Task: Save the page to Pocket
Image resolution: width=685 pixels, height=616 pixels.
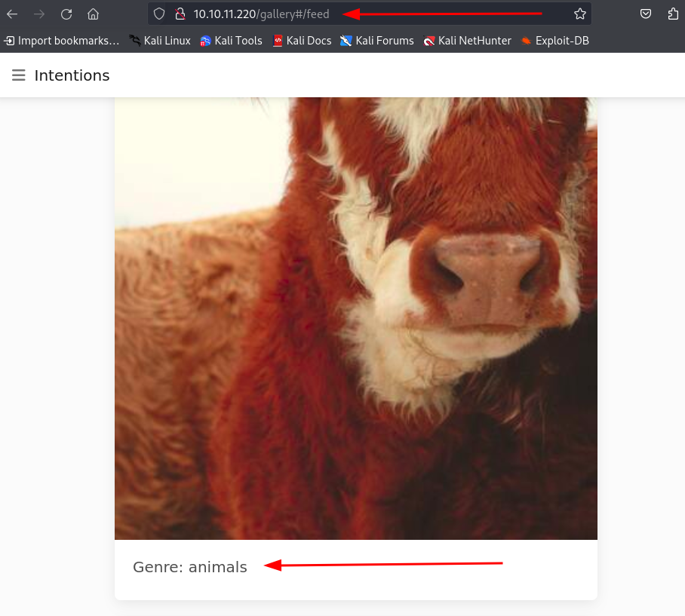Action: tap(646, 14)
